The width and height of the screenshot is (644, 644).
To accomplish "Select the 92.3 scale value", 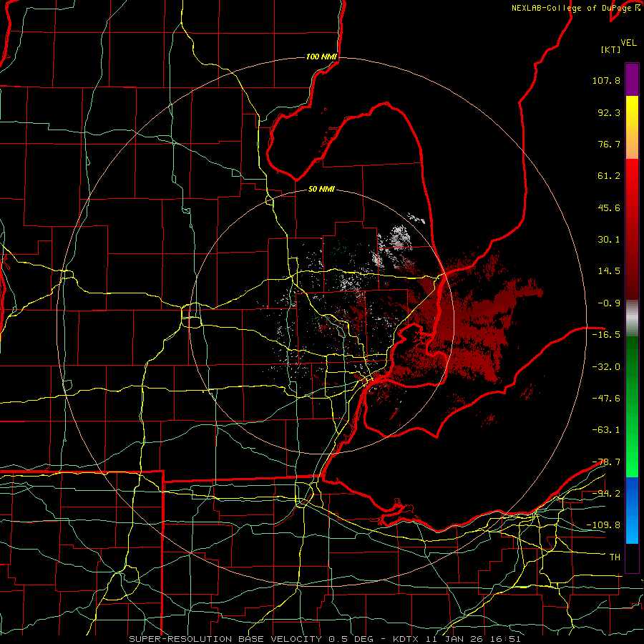I will (609, 112).
